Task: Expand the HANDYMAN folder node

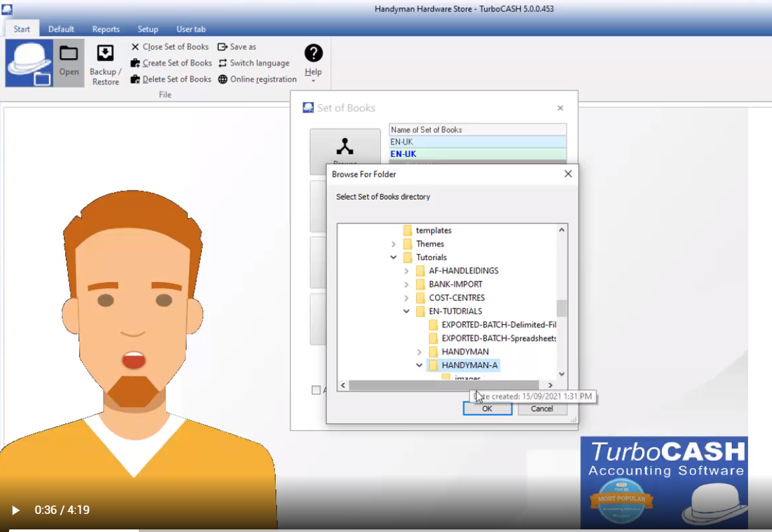Action: click(420, 352)
